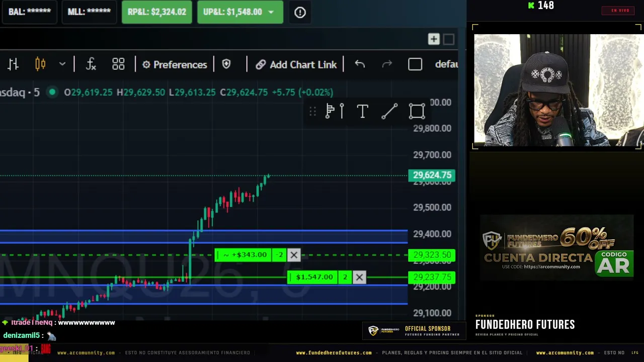This screenshot has height=362, width=644.
Task: Select the trend line drawing tool
Action: tap(389, 112)
